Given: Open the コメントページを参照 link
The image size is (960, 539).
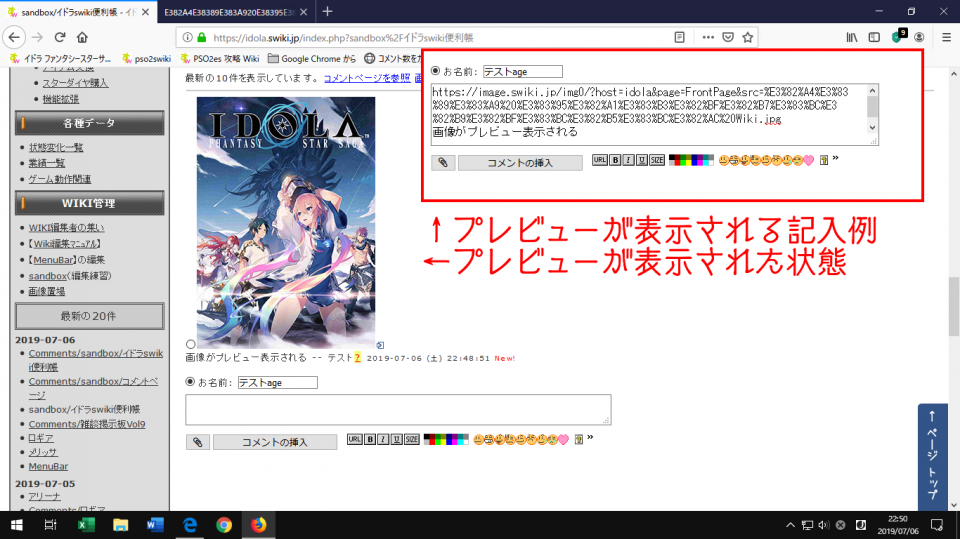Looking at the screenshot, I should click(x=366, y=77).
